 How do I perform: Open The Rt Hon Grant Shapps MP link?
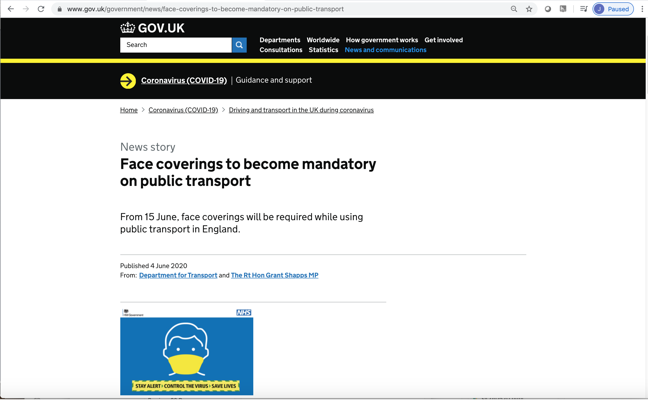[x=274, y=275]
